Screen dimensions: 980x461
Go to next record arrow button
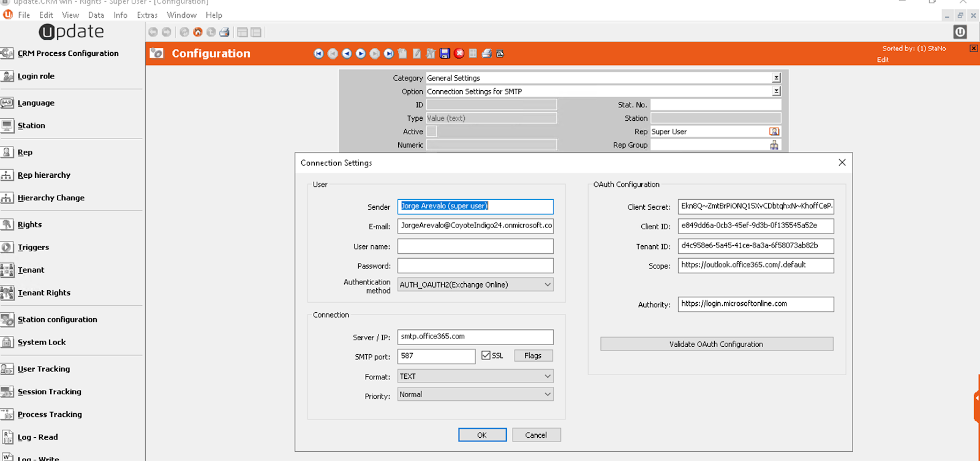tap(361, 53)
